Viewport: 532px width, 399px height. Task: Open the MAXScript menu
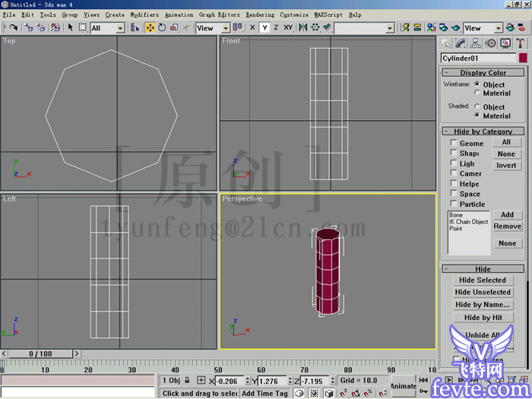(x=328, y=15)
